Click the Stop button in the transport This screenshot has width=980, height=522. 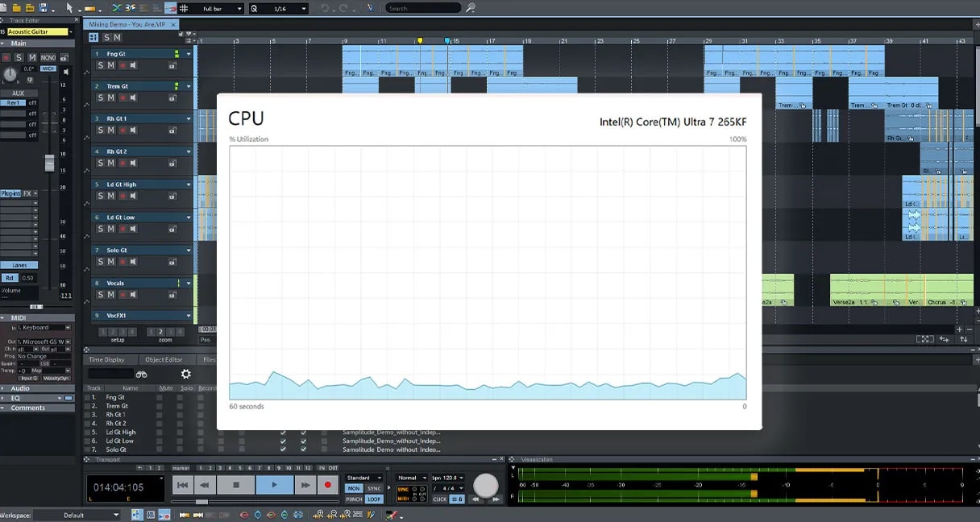tap(236, 485)
